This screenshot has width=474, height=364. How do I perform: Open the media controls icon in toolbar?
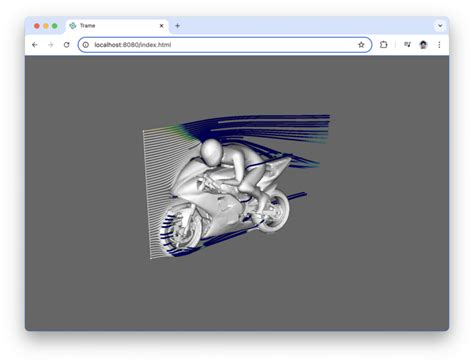coord(407,44)
